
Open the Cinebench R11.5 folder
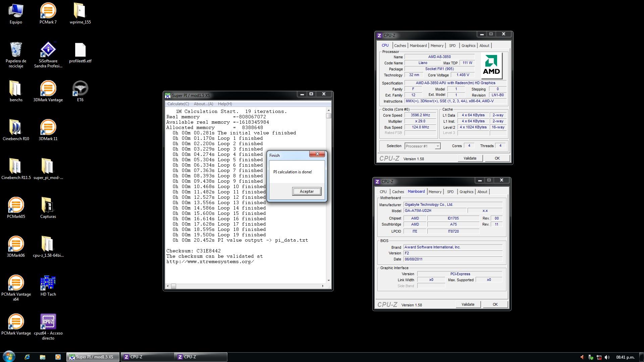pos(16,169)
